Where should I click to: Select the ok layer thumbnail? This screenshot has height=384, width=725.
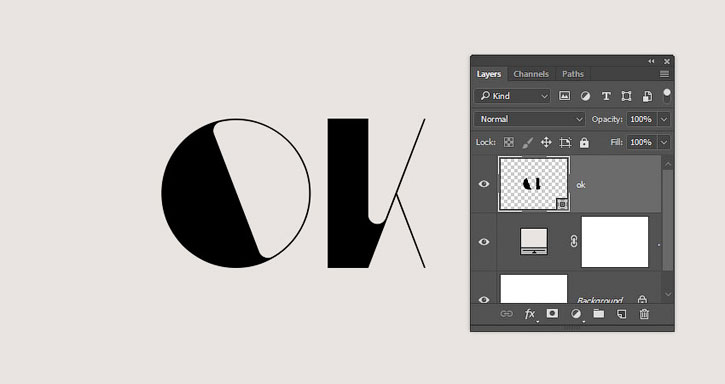[x=534, y=184]
